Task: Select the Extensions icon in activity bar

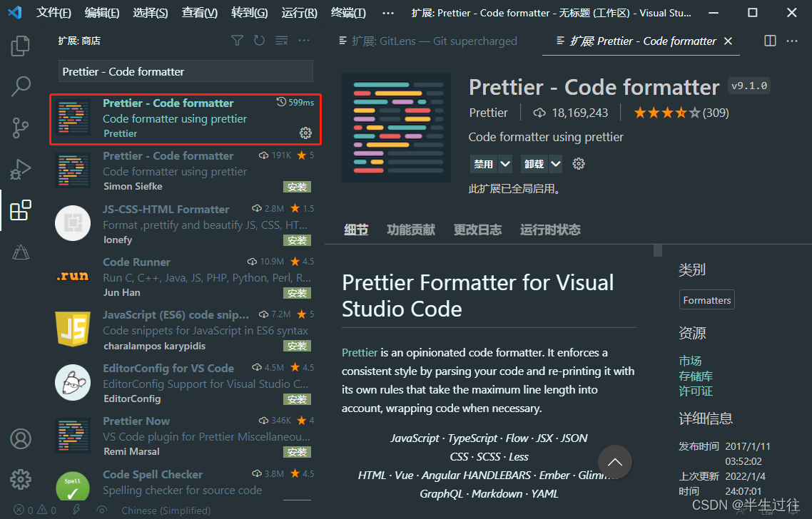Action: coord(20,210)
